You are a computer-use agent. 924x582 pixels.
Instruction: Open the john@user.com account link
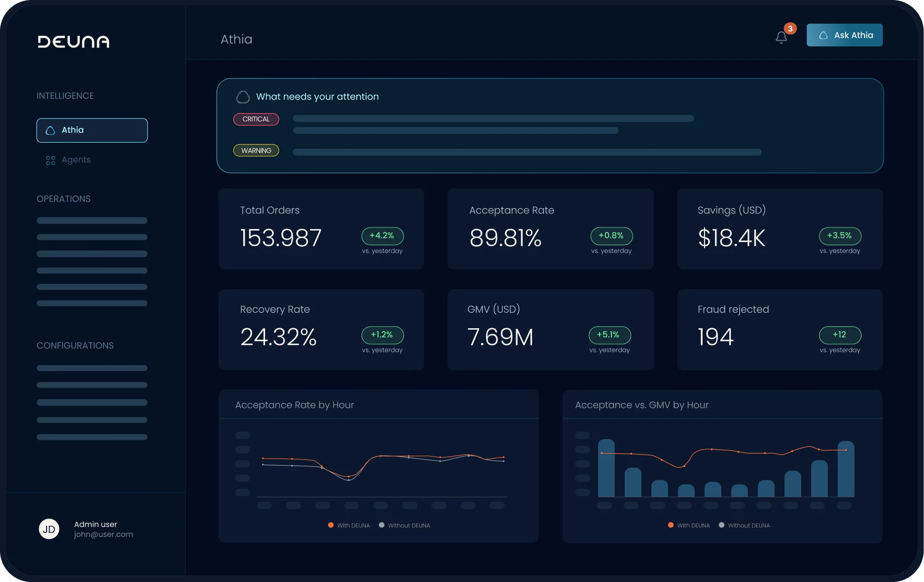coord(104,534)
